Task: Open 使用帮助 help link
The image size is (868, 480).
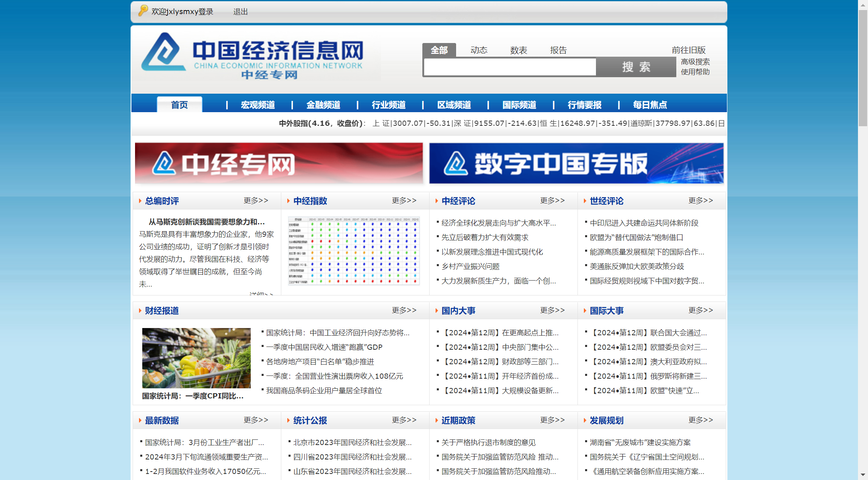Action: 695,72
